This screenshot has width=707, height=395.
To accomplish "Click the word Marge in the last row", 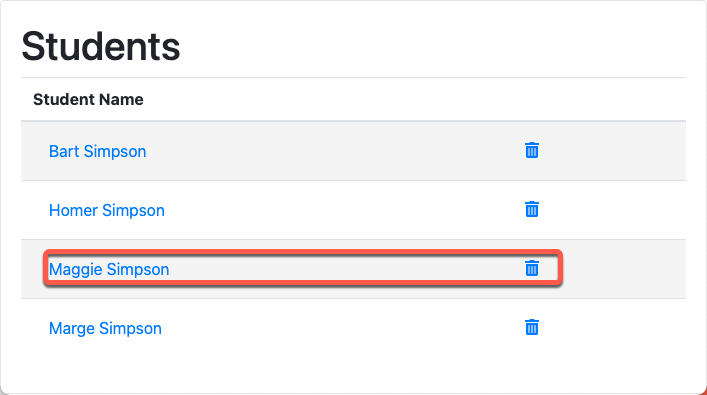I will click(x=72, y=329).
